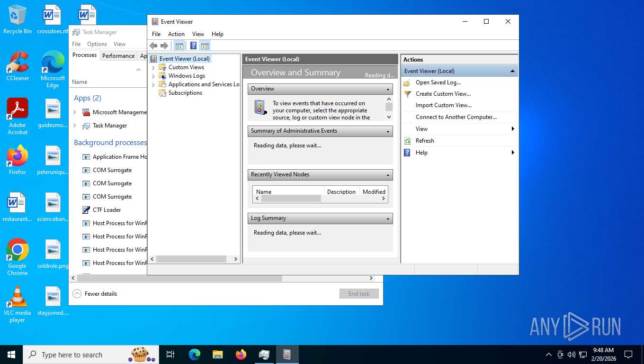Expand the Custom Views tree node arrow

tap(153, 68)
